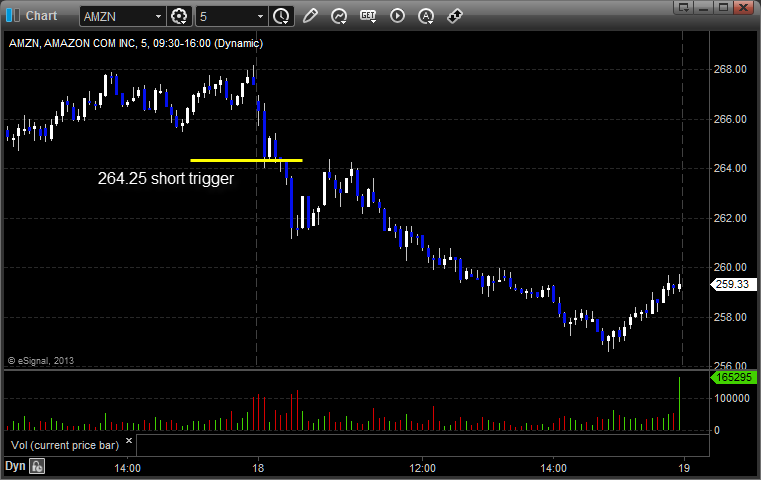Click the Dyn label at bottom left
Screen dimensions: 761x480
15,466
